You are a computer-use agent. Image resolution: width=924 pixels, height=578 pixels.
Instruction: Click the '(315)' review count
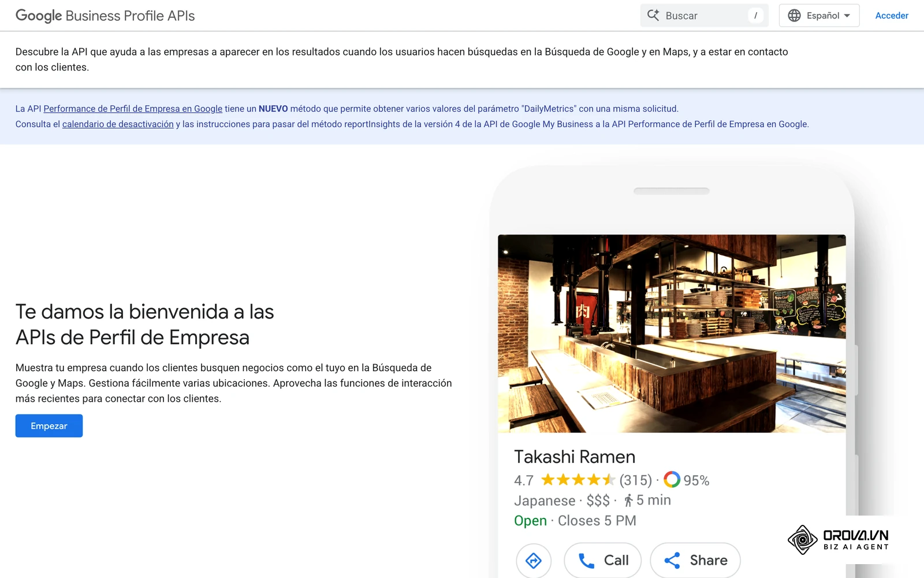pyautogui.click(x=635, y=480)
